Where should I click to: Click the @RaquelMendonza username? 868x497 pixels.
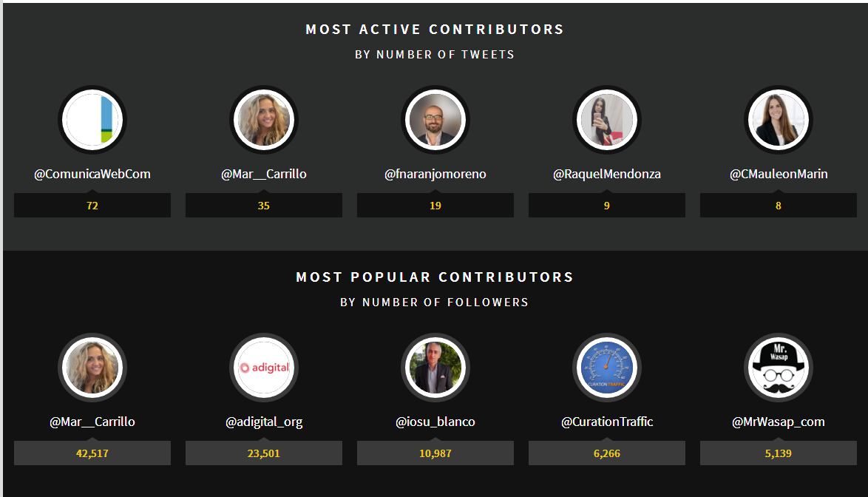[607, 174]
